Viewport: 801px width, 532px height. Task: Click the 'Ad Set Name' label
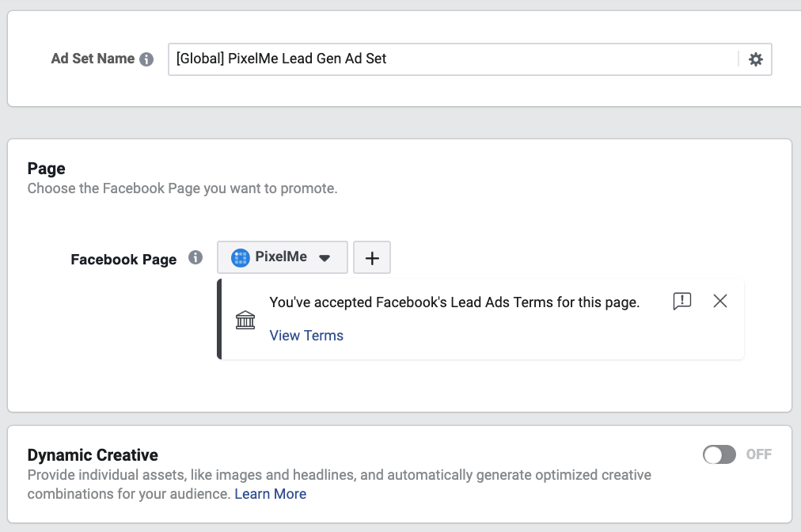click(93, 59)
